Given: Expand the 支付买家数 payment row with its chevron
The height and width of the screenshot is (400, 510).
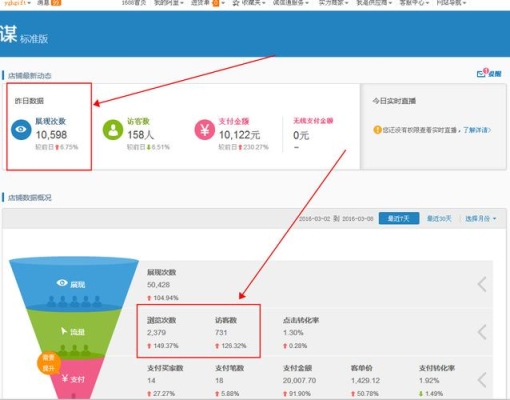Looking at the screenshot, I should (482, 380).
